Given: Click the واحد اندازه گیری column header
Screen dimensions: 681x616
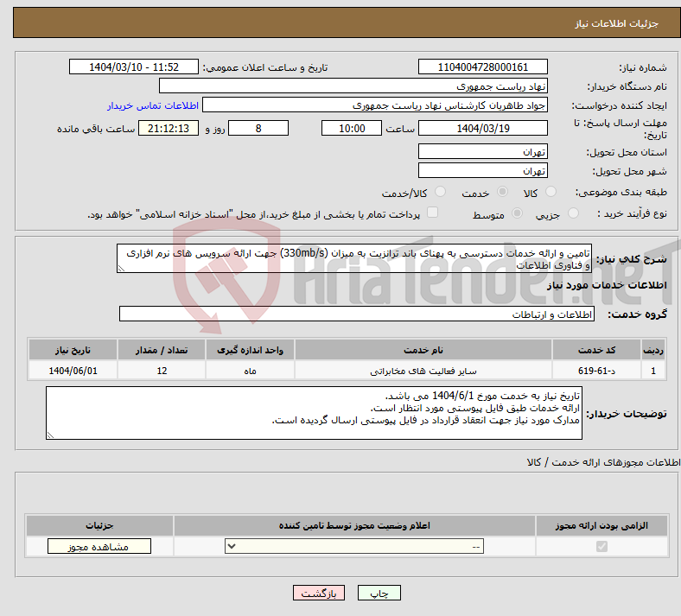Looking at the screenshot, I should point(250,350).
